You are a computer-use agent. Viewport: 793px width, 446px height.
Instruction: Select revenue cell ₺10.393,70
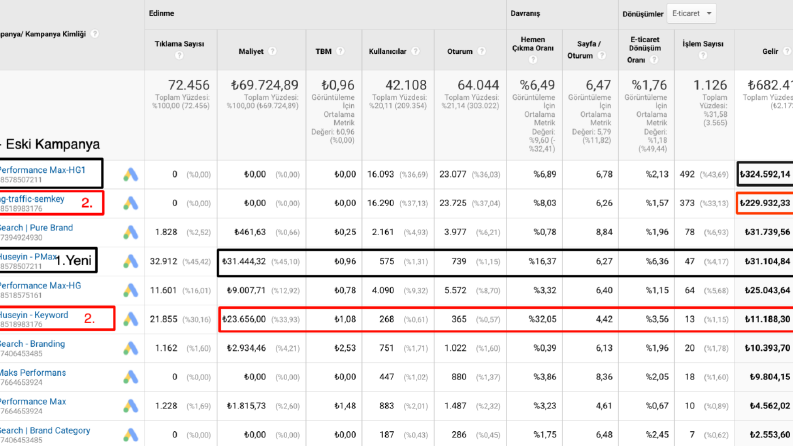pyautogui.click(x=767, y=348)
